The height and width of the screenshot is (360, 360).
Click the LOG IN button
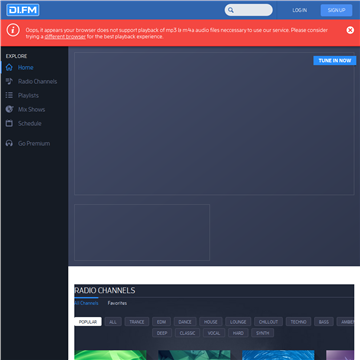point(300,10)
